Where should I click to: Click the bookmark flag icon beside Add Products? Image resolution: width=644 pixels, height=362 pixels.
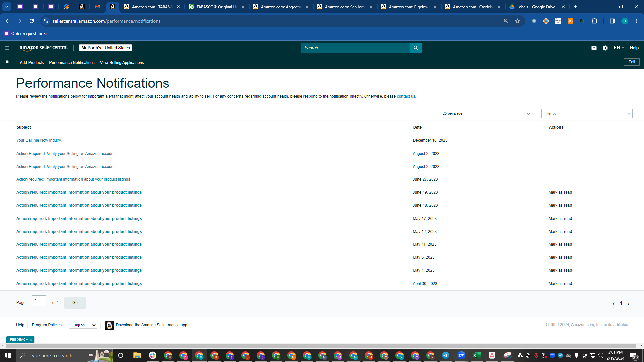(7, 62)
